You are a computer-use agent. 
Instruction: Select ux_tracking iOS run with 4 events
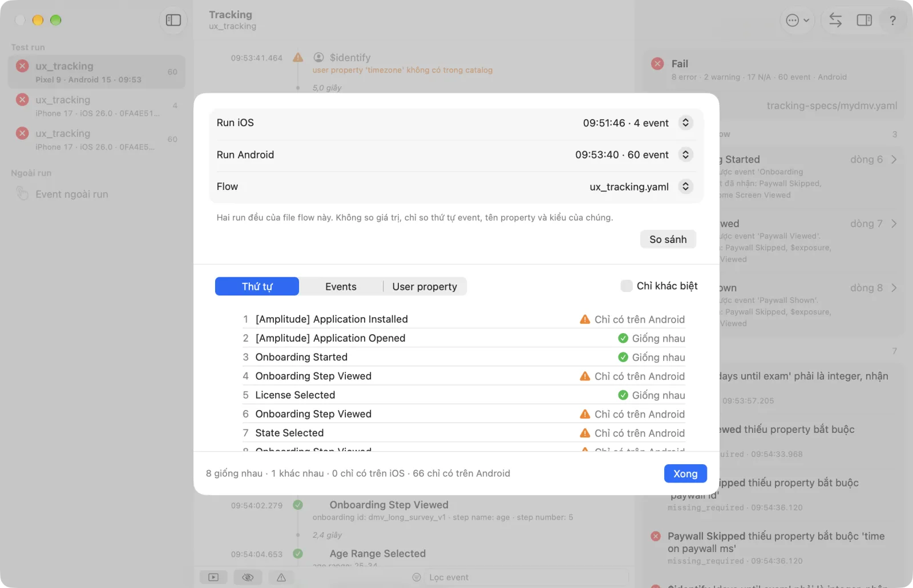[x=96, y=106]
